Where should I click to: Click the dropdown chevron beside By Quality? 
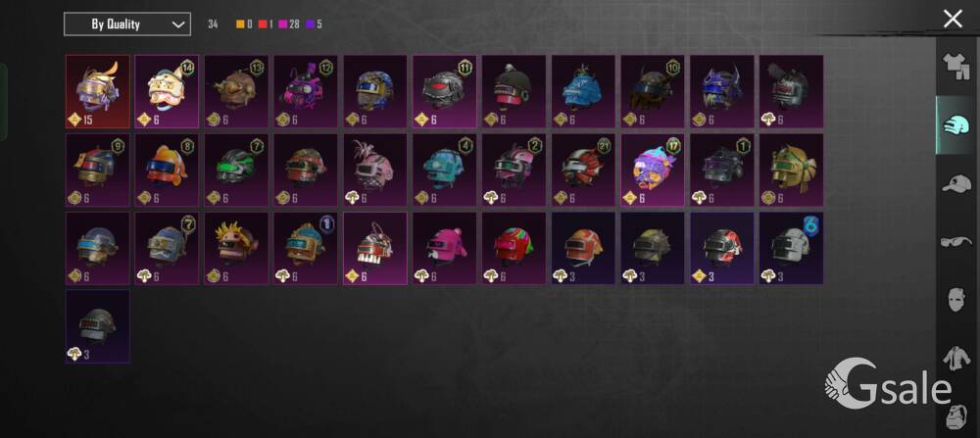point(178,25)
